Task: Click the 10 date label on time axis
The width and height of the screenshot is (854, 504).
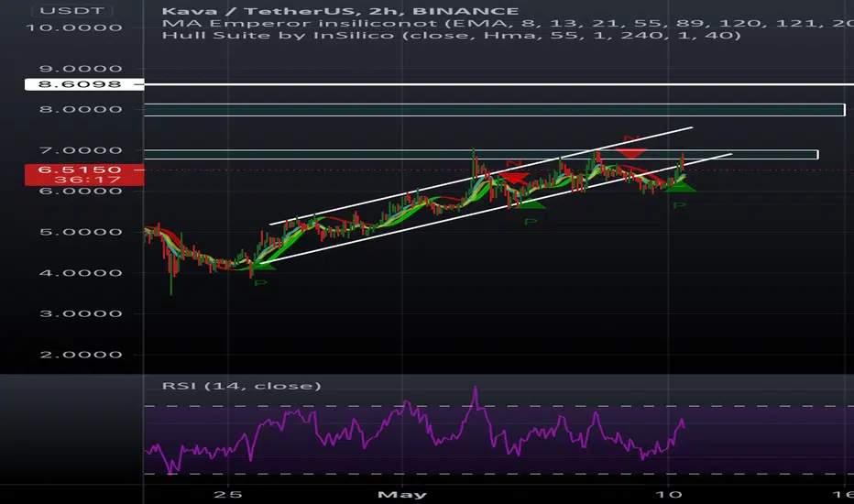Action: (x=668, y=494)
